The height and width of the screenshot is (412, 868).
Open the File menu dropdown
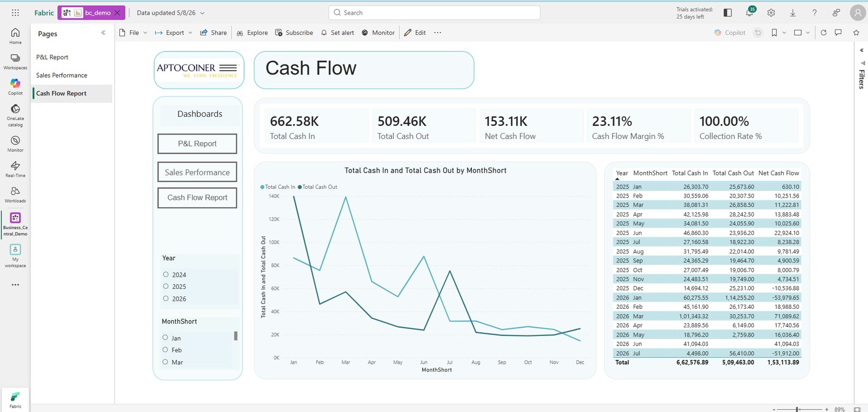[x=133, y=33]
